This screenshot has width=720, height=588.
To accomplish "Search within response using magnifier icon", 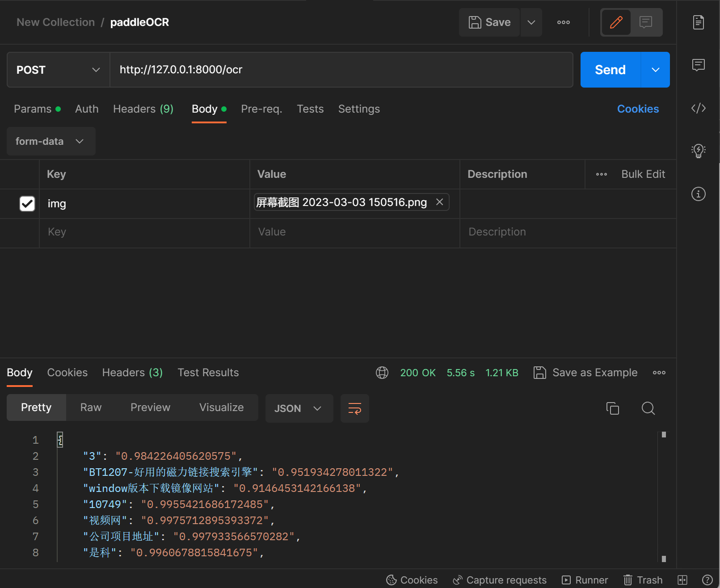I will point(648,408).
